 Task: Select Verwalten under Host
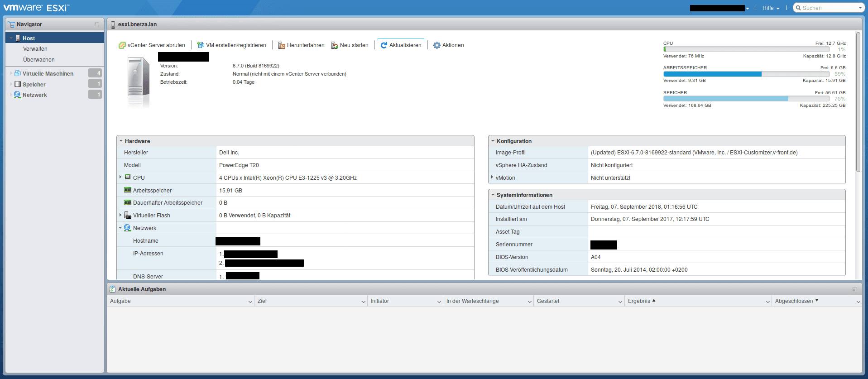coord(35,49)
